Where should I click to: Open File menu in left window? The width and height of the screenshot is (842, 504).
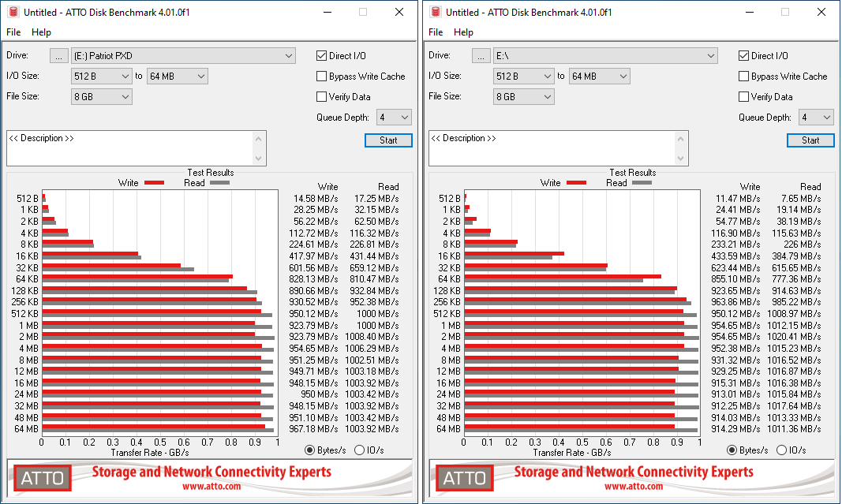(13, 32)
